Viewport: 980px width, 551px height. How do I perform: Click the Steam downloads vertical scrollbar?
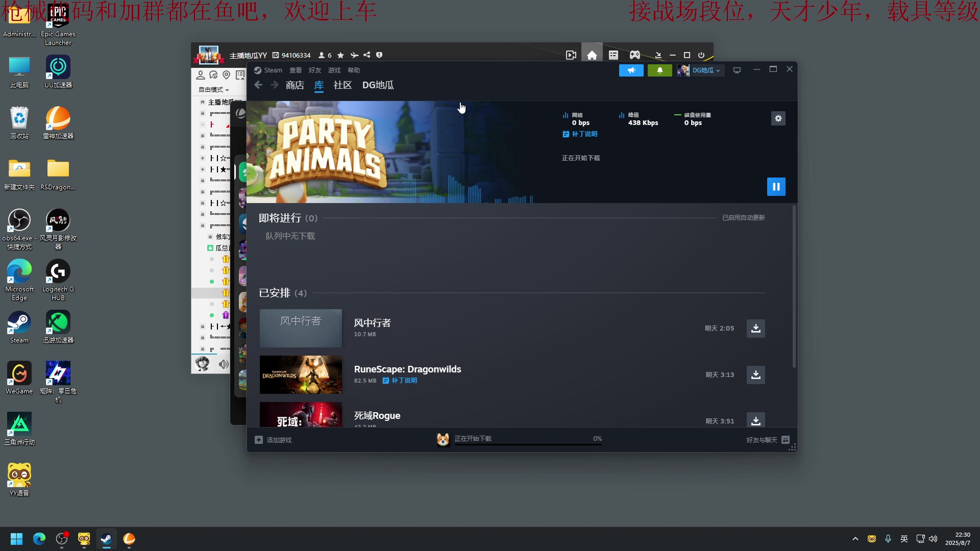pos(794,286)
